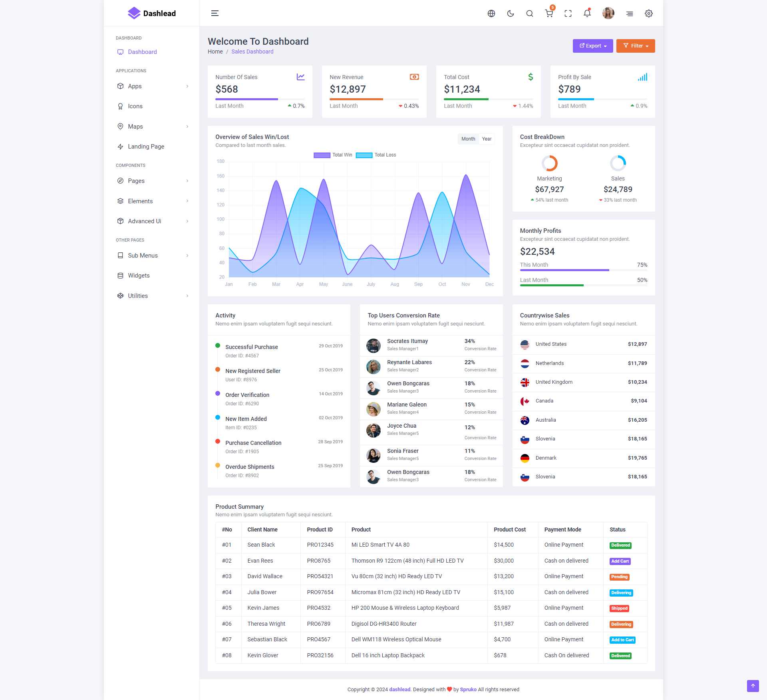Open the shopping cart icon
The height and width of the screenshot is (700, 767).
click(549, 13)
